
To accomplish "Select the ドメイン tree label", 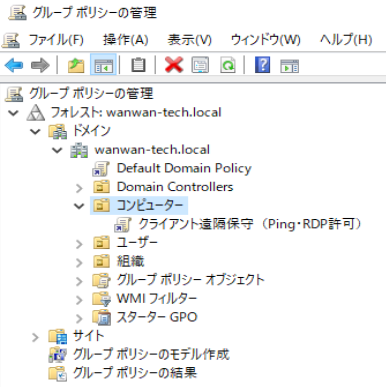I will (92, 131).
